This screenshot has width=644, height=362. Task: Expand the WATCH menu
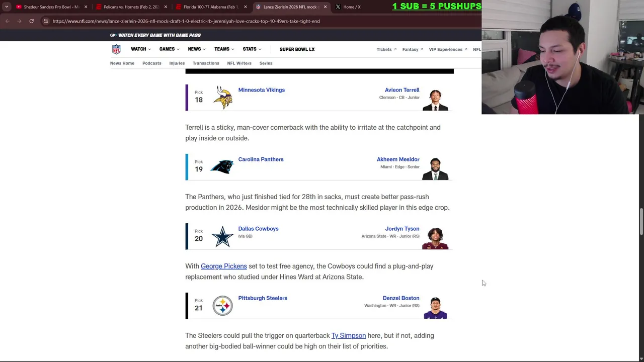point(141,49)
